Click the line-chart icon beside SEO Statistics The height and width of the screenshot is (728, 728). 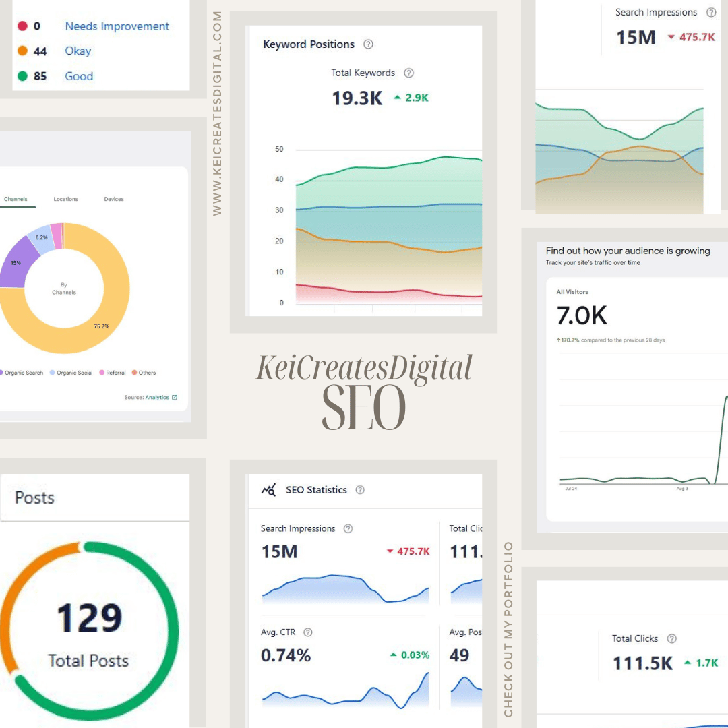tap(268, 490)
